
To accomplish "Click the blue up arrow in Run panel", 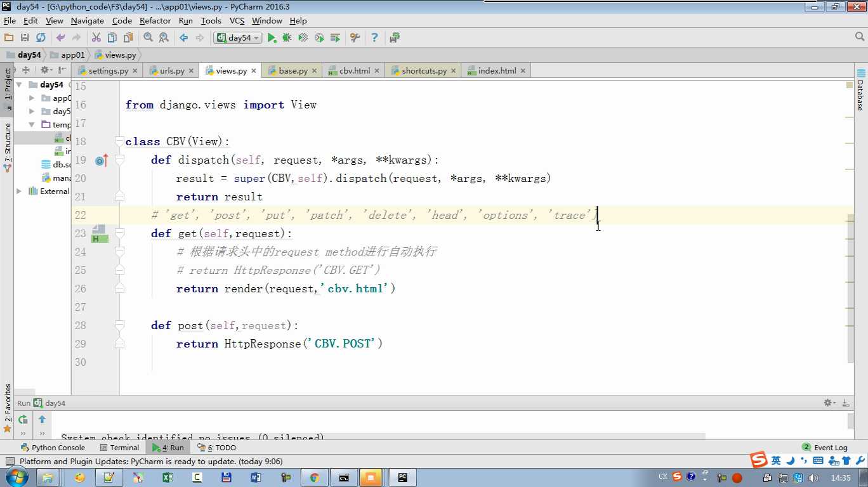I will (x=42, y=419).
